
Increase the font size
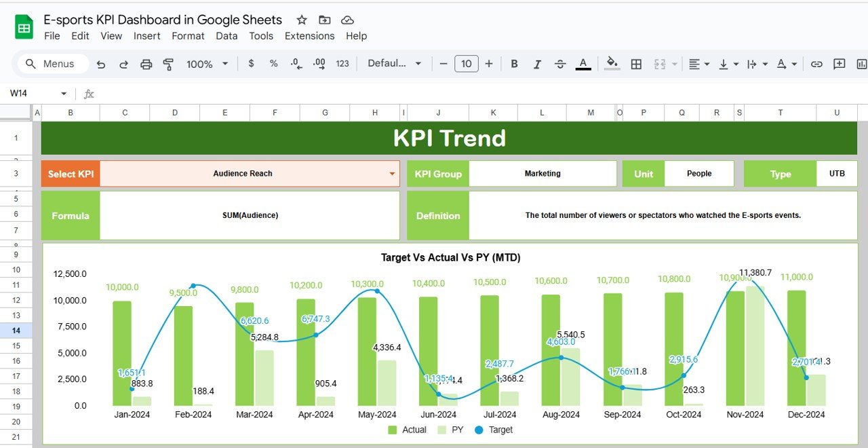[489, 64]
